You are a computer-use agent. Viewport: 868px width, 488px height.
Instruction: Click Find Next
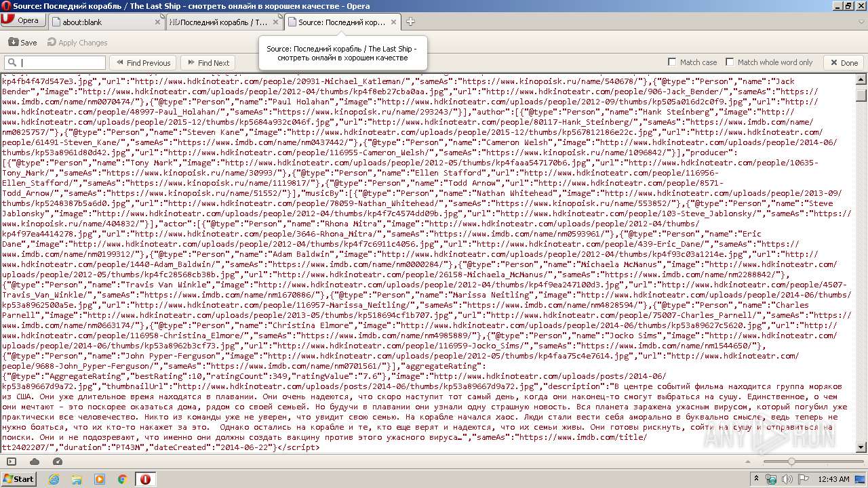click(208, 62)
